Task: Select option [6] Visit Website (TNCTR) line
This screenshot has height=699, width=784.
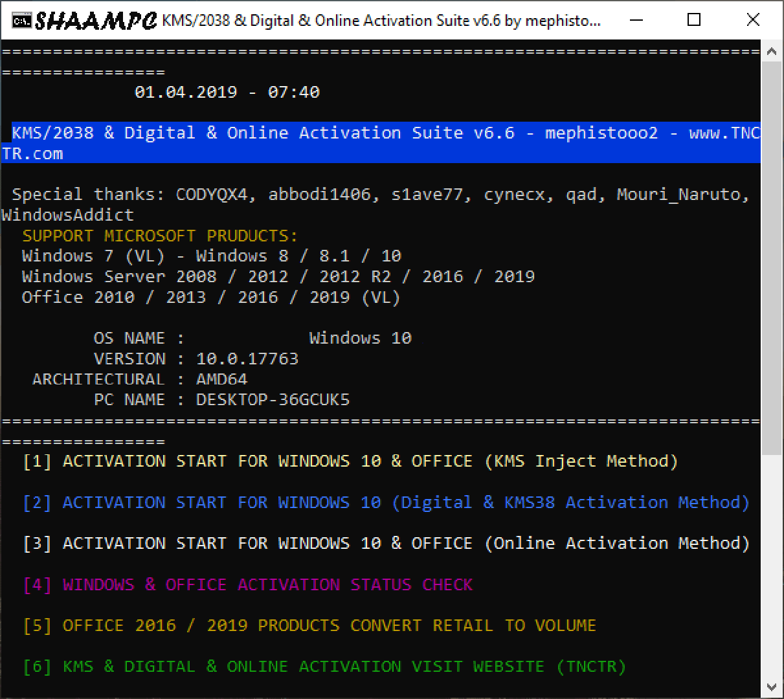Action: 324,667
